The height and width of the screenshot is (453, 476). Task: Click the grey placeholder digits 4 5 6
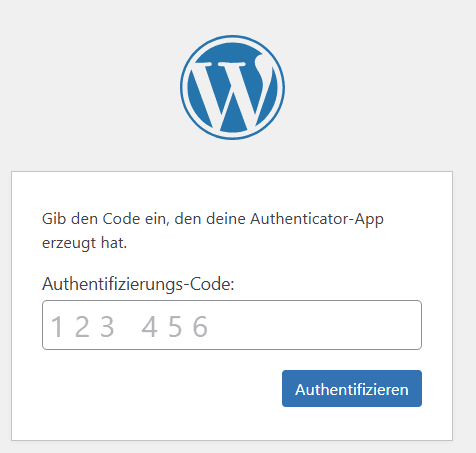(175, 327)
